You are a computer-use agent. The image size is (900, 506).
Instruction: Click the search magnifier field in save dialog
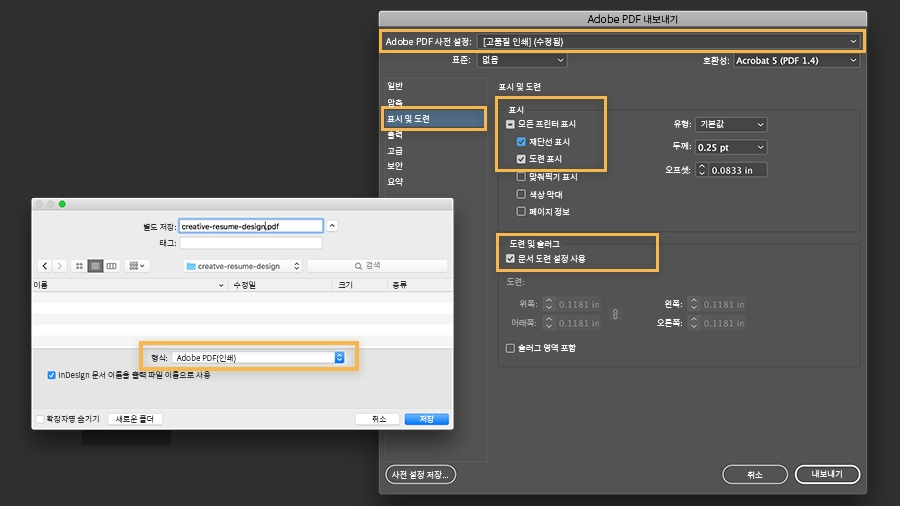377,266
